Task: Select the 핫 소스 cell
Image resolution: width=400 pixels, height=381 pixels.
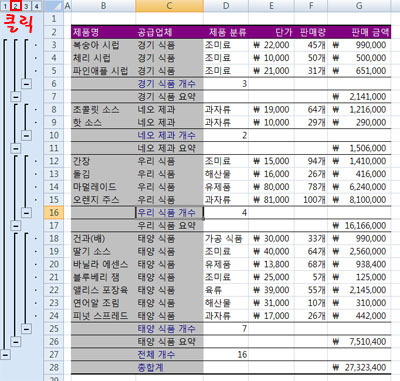Action: (x=103, y=122)
